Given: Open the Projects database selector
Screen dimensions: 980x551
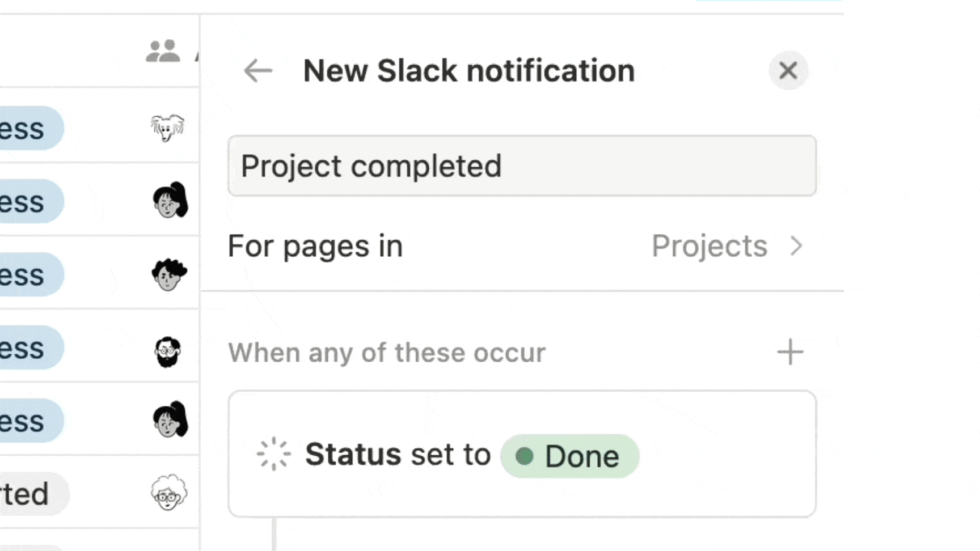Looking at the screenshot, I should 709,246.
